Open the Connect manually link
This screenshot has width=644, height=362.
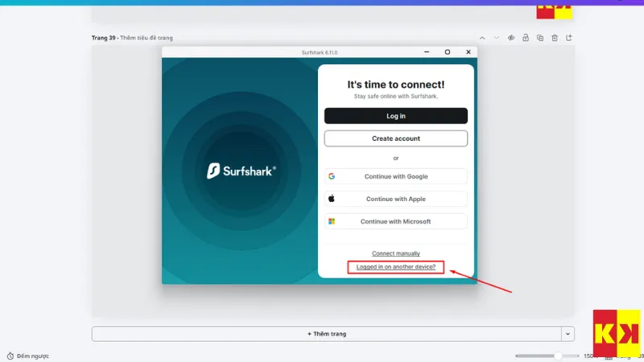click(x=395, y=253)
